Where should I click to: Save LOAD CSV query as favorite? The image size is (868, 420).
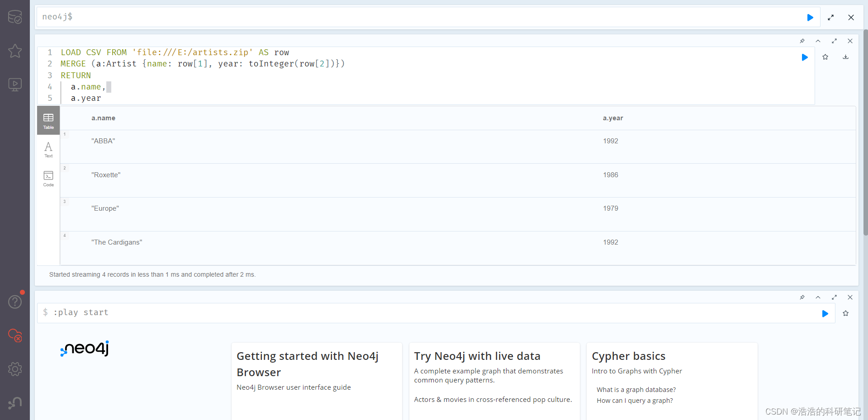(x=825, y=57)
